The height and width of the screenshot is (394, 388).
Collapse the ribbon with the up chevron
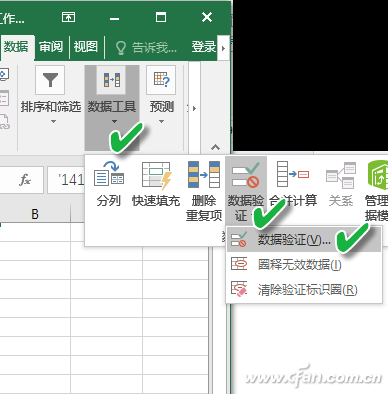215,147
